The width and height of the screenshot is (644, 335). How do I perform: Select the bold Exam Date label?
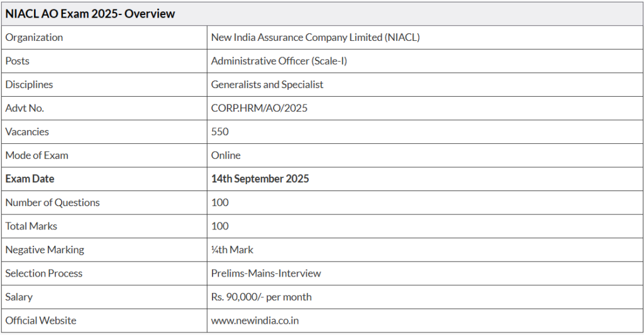30,179
